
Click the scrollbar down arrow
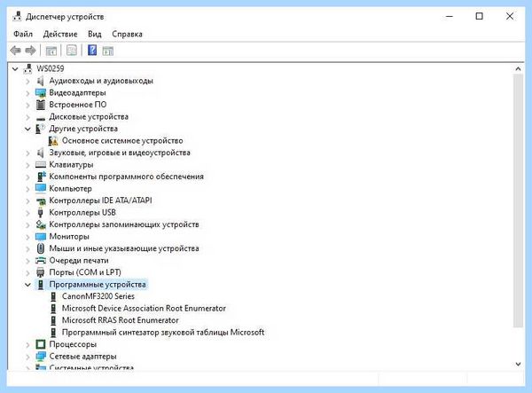pyautogui.click(x=518, y=364)
